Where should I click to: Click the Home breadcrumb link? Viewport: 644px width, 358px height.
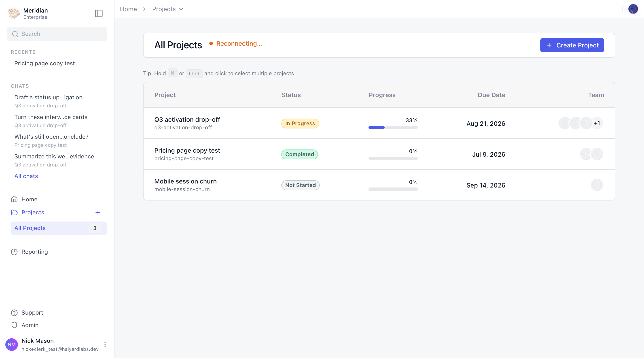(x=128, y=9)
